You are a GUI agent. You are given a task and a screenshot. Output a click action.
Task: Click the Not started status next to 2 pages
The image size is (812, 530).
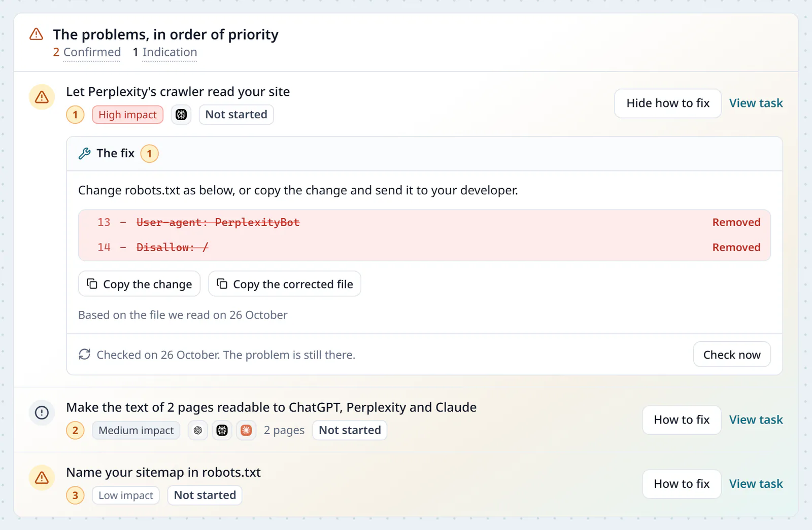coord(350,431)
